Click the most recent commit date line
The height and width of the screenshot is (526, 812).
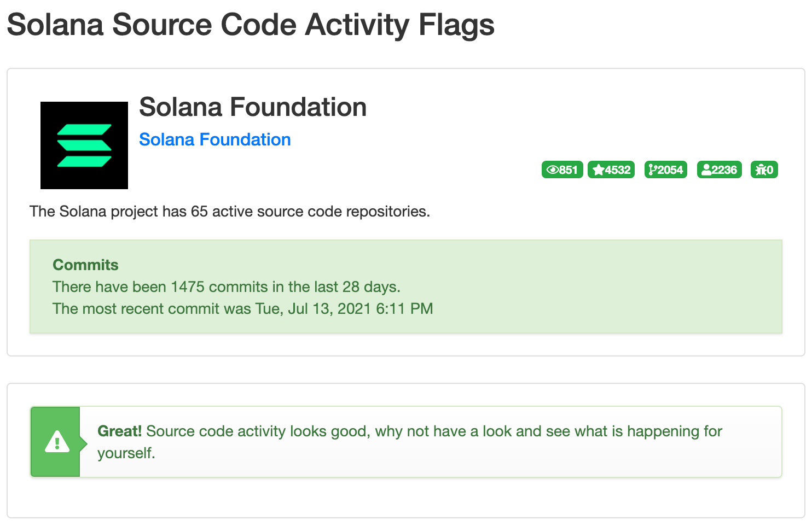[x=242, y=308]
